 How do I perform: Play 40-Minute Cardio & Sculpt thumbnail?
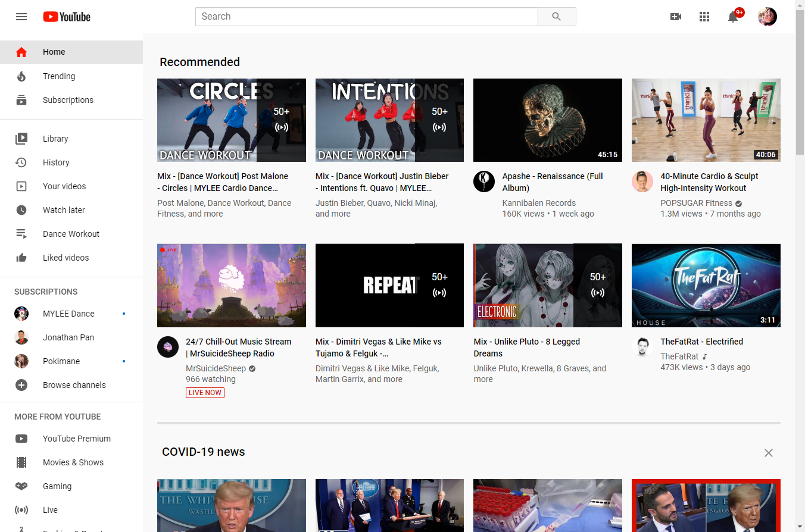[x=706, y=120]
